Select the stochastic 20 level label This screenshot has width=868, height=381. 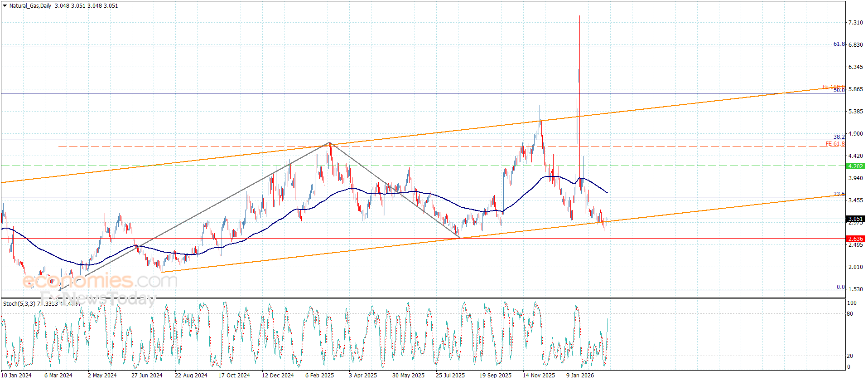(850, 356)
